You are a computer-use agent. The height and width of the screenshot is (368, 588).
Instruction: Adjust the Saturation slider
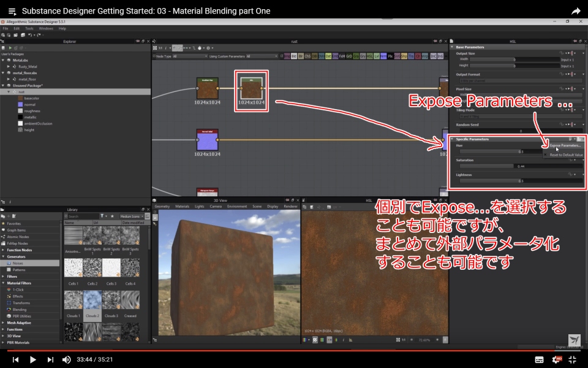click(x=521, y=166)
